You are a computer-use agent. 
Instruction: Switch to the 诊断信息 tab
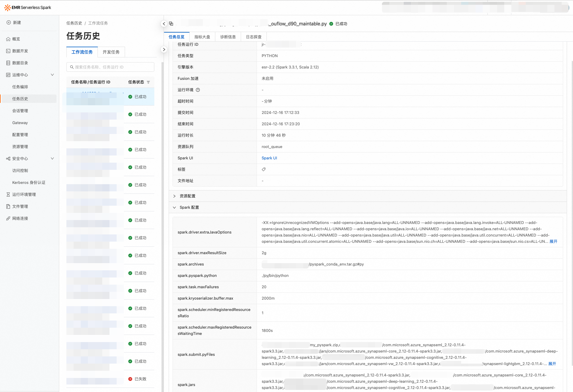click(x=228, y=37)
